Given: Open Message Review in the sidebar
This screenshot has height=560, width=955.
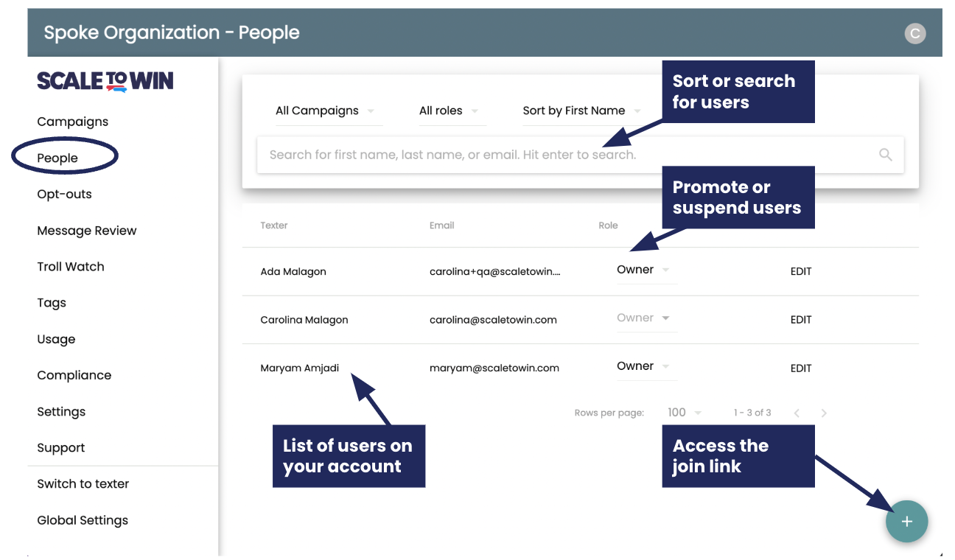Looking at the screenshot, I should point(87,231).
